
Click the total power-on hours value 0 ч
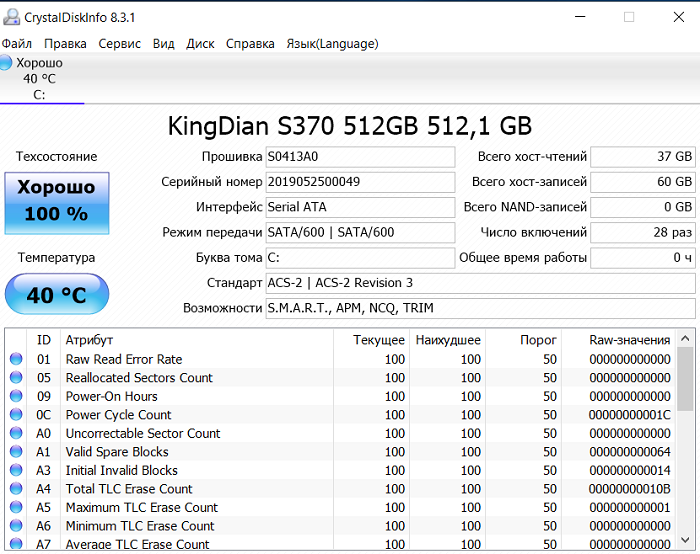643,258
